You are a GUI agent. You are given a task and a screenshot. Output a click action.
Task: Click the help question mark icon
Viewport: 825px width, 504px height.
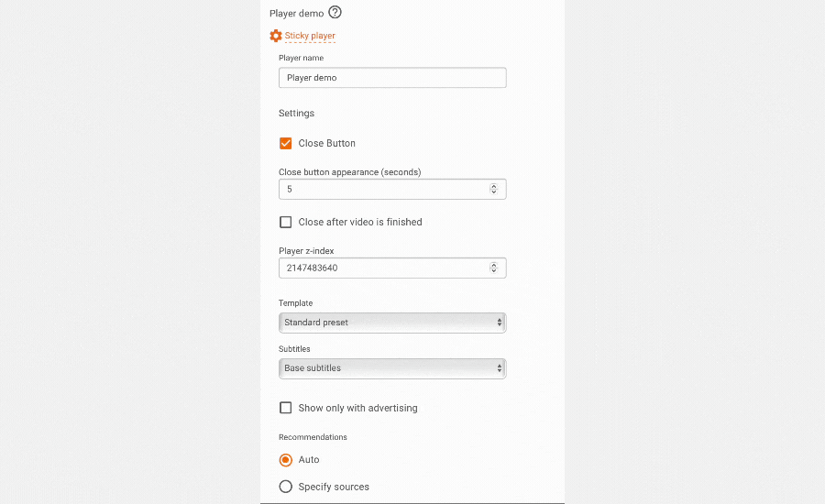[x=335, y=13]
